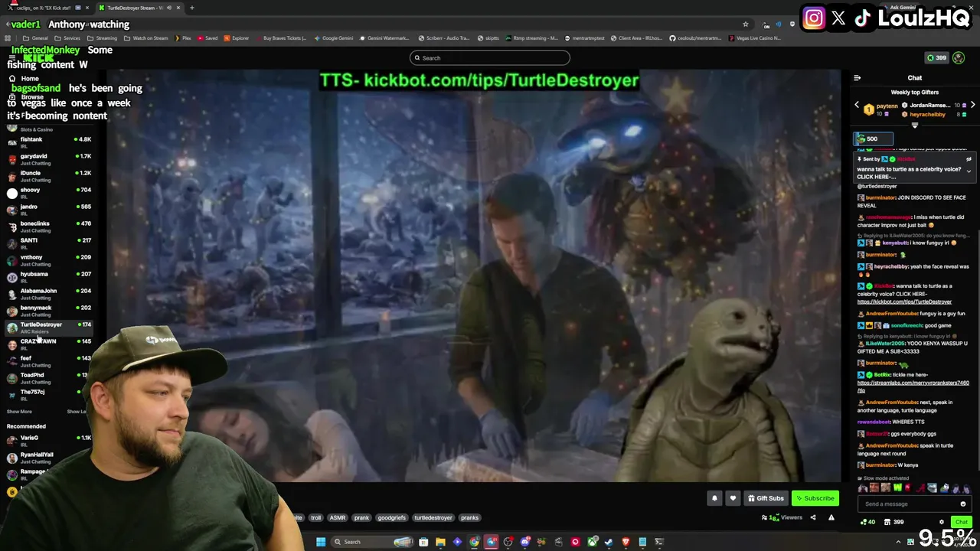Open the 399 balance in header
980x551 pixels.
coord(936,57)
